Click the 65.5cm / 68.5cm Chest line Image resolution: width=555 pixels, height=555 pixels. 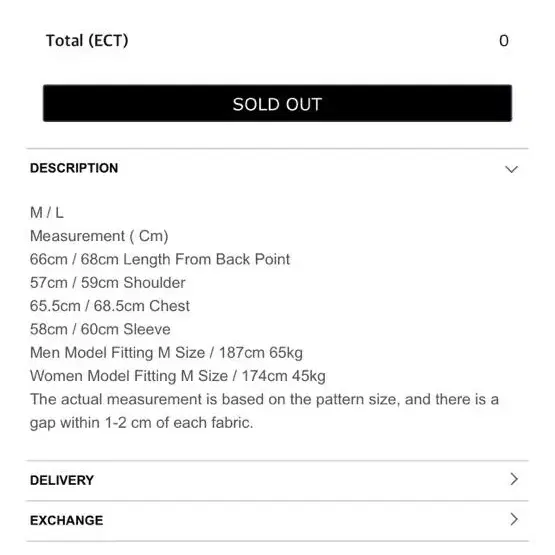pos(110,306)
